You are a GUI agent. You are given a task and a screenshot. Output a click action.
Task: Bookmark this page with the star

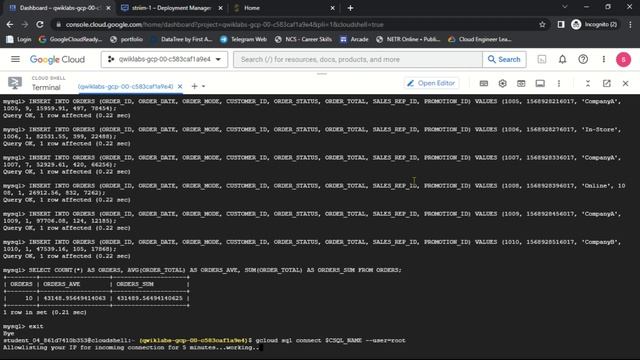coord(542,24)
